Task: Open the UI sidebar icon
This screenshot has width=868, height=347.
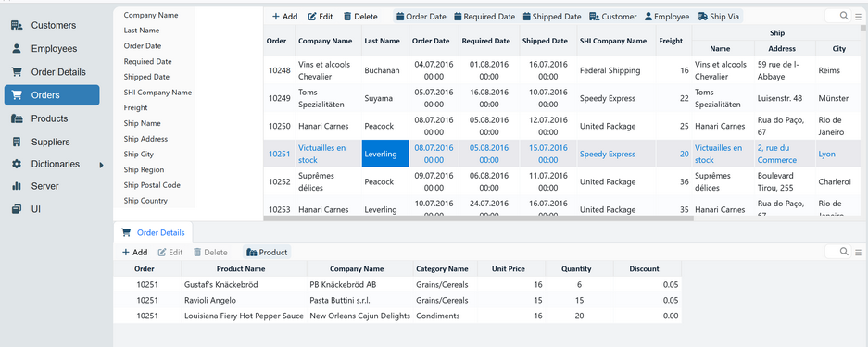Action: pyautogui.click(x=17, y=209)
